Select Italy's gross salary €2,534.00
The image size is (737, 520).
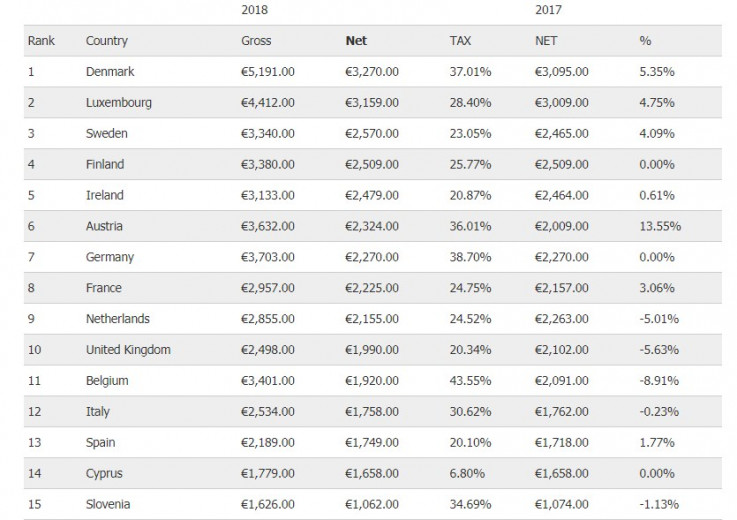pyautogui.click(x=268, y=412)
